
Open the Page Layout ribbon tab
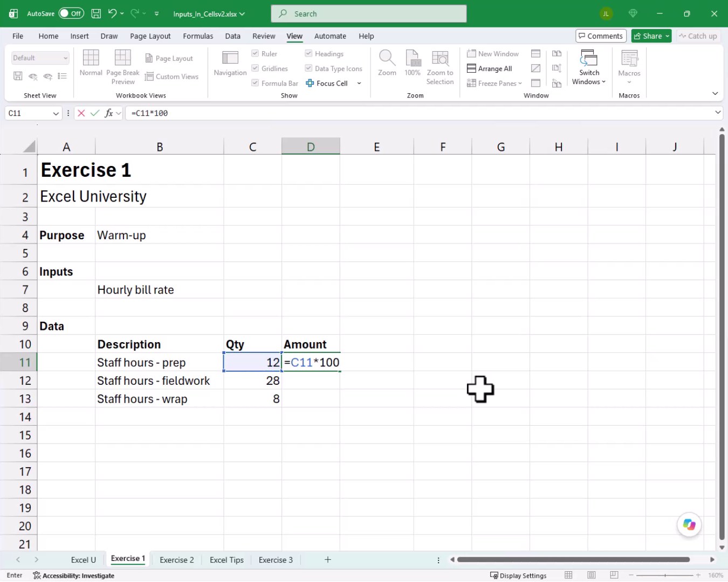coord(150,36)
